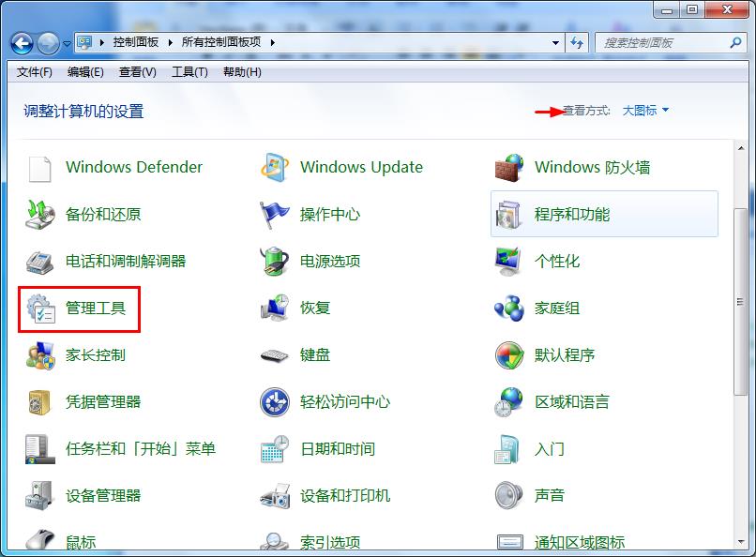The width and height of the screenshot is (756, 557).
Task: Click the control panel icon in address bar
Action: tap(84, 43)
